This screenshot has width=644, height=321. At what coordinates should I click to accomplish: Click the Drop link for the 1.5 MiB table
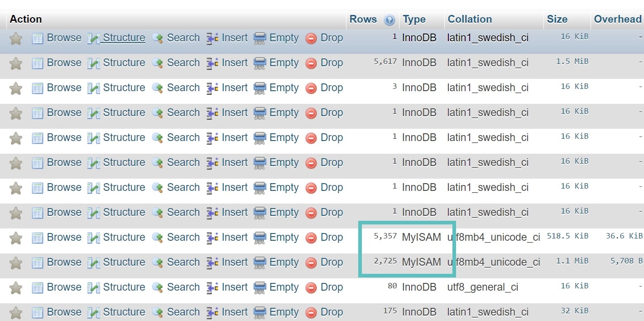click(332, 63)
